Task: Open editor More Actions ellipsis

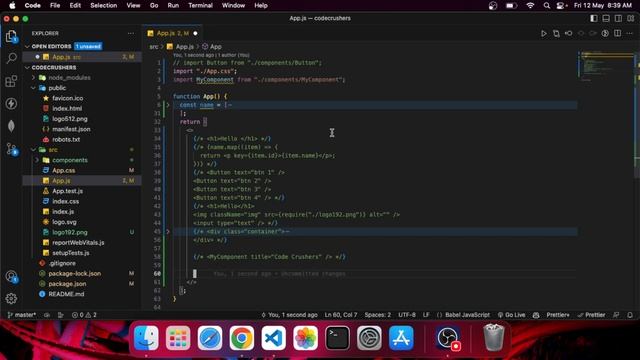Action: point(630,33)
